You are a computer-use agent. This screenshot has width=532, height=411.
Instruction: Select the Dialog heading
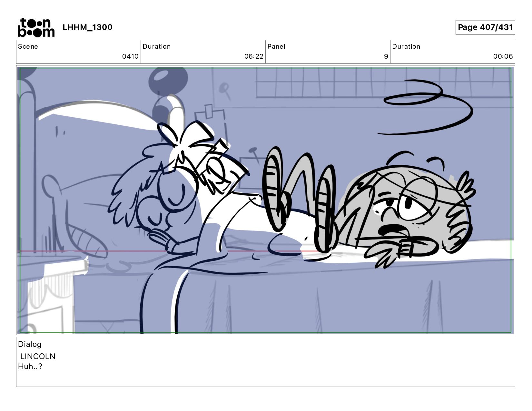(30, 344)
